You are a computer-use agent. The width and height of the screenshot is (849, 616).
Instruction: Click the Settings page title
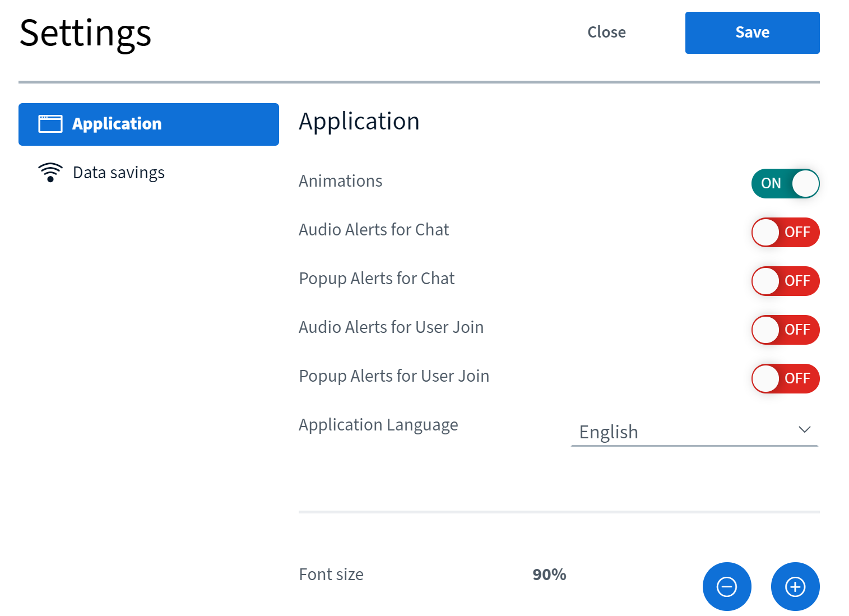(x=85, y=34)
